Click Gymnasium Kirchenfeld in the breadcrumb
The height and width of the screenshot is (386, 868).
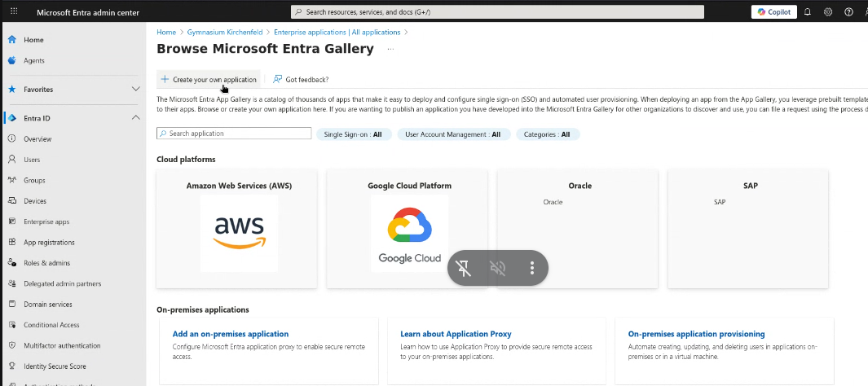[x=221, y=33]
